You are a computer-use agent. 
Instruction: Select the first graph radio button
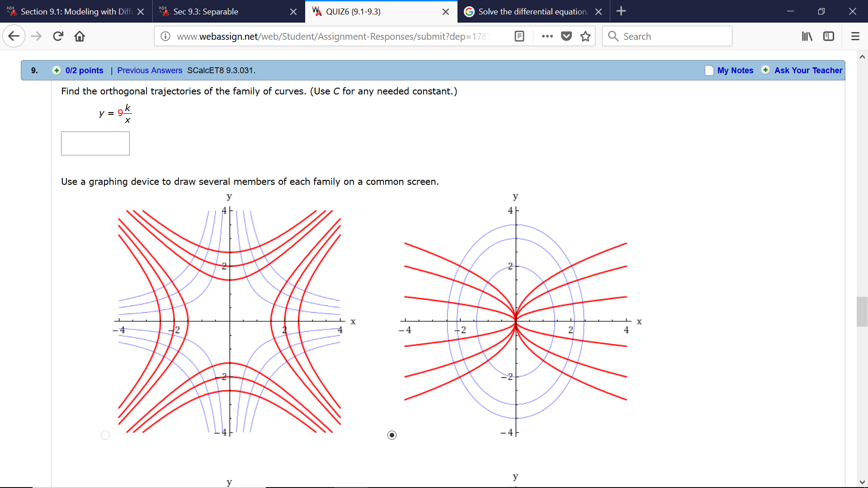(x=105, y=435)
